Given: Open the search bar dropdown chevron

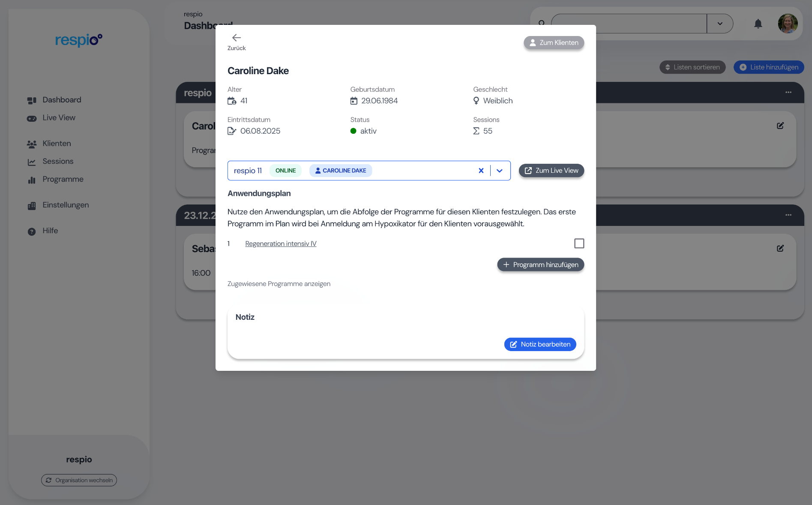Looking at the screenshot, I should (x=720, y=24).
